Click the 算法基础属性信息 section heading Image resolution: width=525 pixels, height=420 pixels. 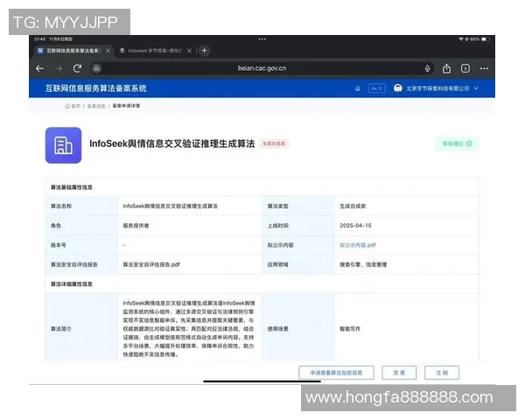click(72, 187)
